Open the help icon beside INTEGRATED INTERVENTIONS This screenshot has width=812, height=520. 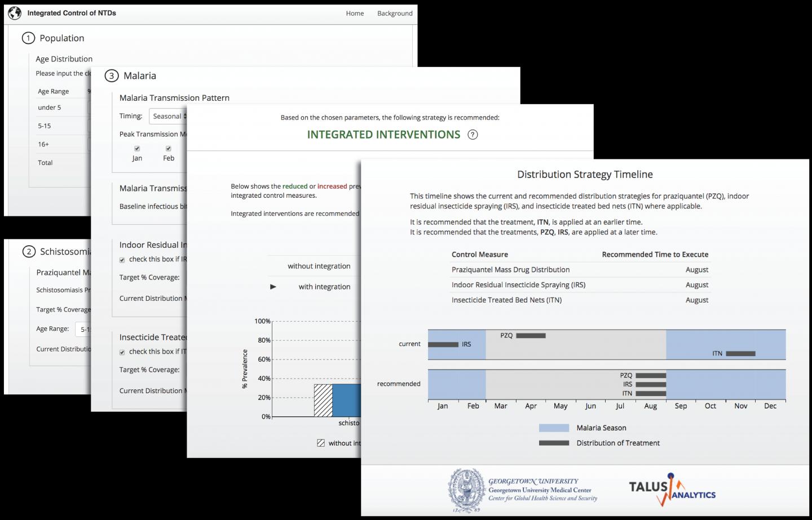pyautogui.click(x=473, y=135)
